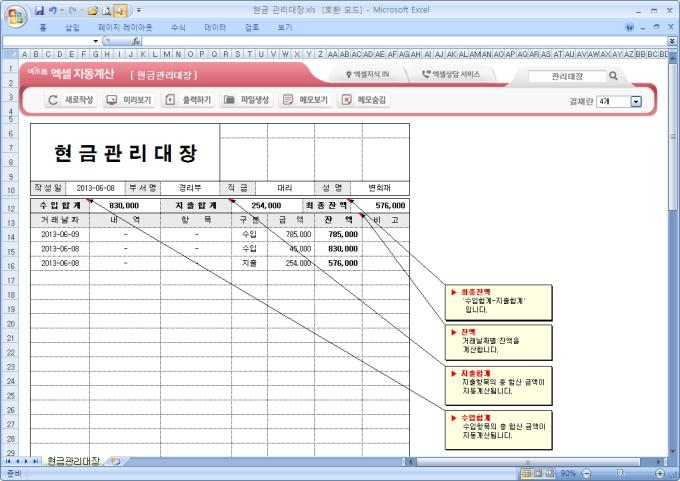680x481 pixels.
Task: Click the 메모숨김 button
Action: click(364, 100)
